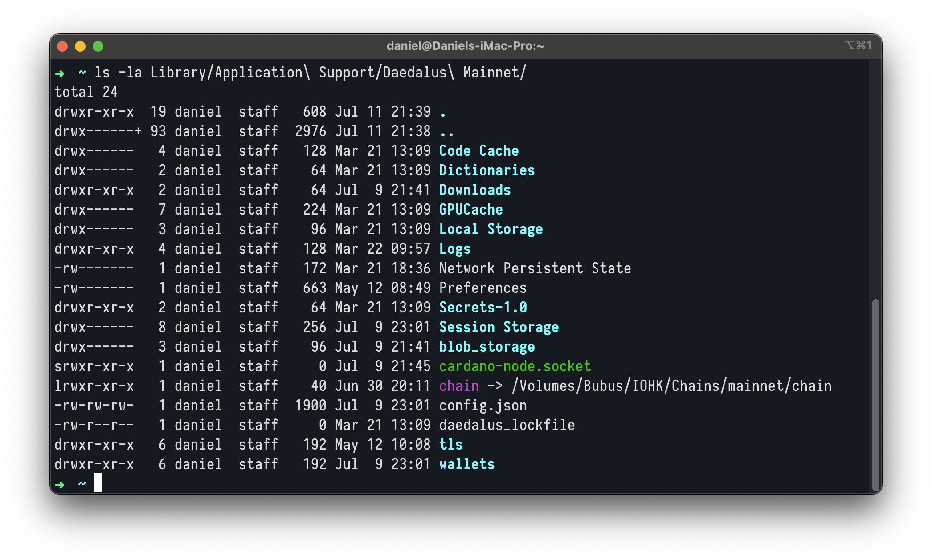Click the vertical scrollbar thumb
This screenshot has height=560, width=932.
coord(875,395)
